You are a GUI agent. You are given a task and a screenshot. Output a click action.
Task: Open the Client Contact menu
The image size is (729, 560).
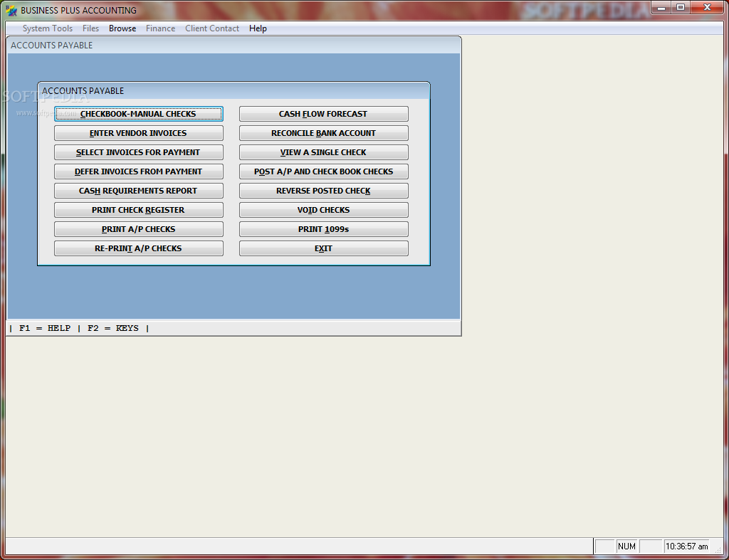212,28
